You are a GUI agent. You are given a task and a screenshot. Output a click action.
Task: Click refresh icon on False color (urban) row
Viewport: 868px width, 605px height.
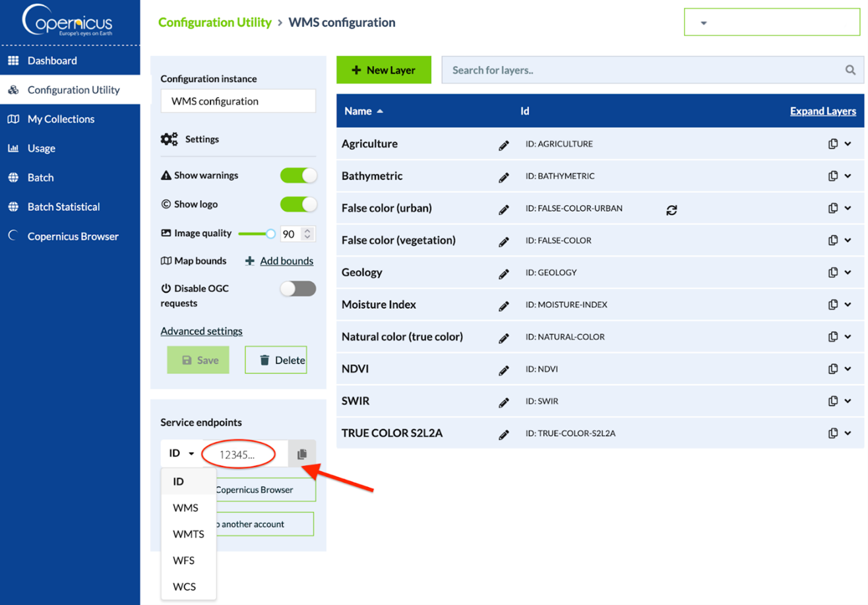[x=671, y=210]
